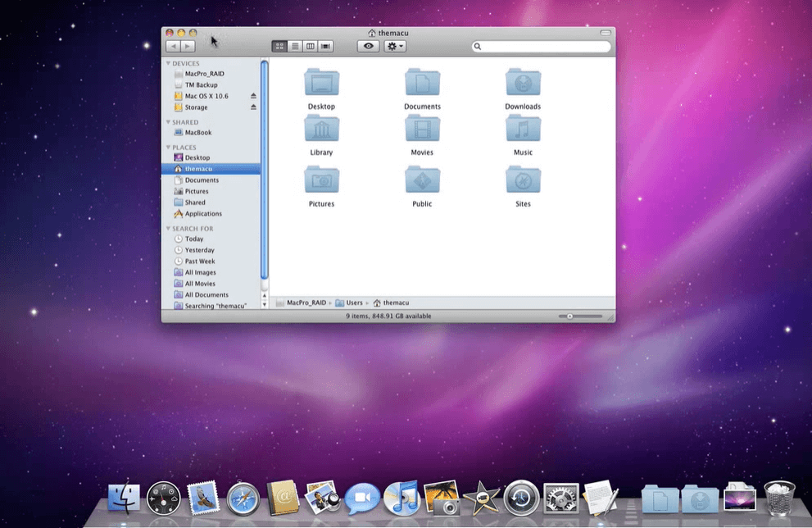This screenshot has width=812, height=528.
Task: Click the Quick Look eye button
Action: (x=368, y=47)
